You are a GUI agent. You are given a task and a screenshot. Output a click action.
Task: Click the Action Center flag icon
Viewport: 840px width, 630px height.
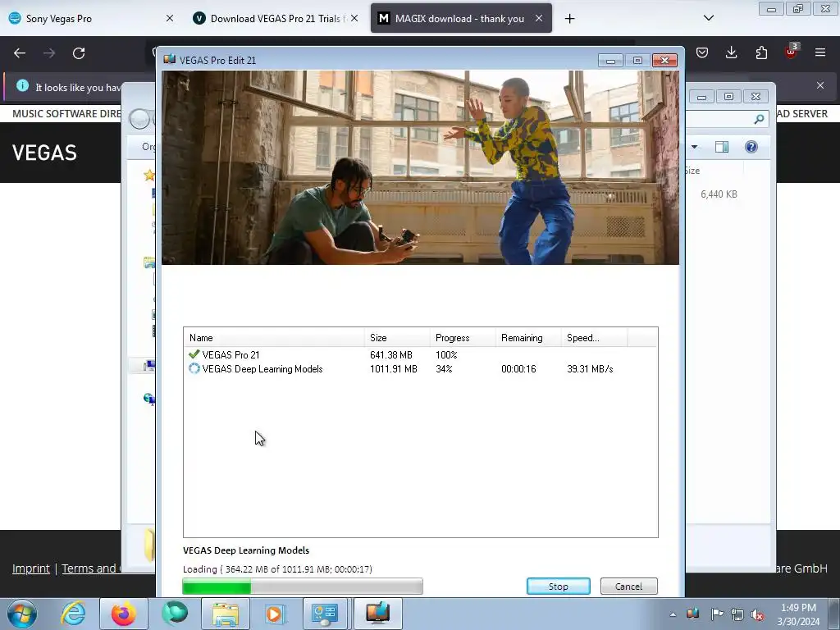717,614
